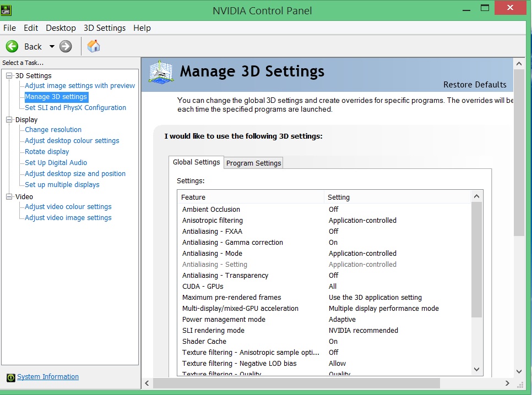
Task: Select the Anisotropic filtering feature row
Action: click(324, 221)
